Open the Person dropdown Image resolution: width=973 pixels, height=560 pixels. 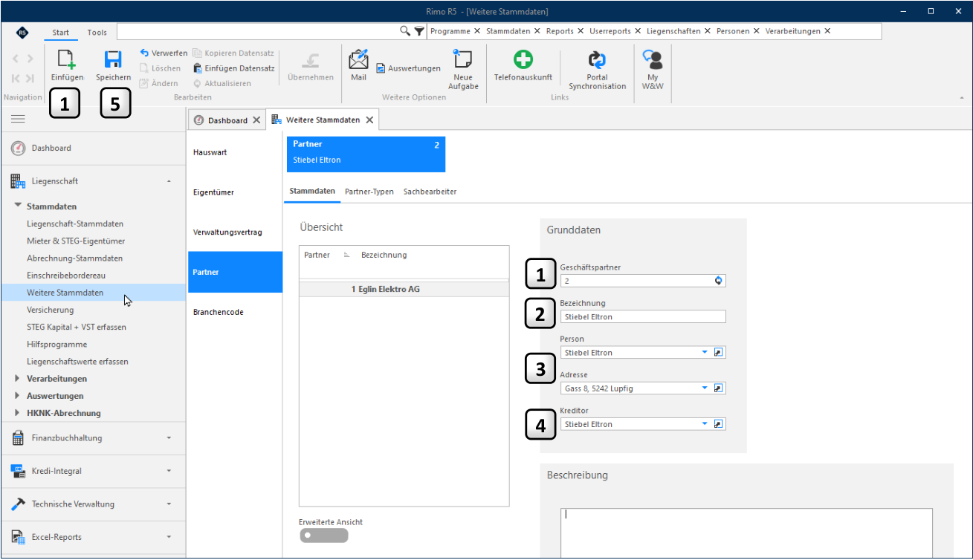[705, 352]
